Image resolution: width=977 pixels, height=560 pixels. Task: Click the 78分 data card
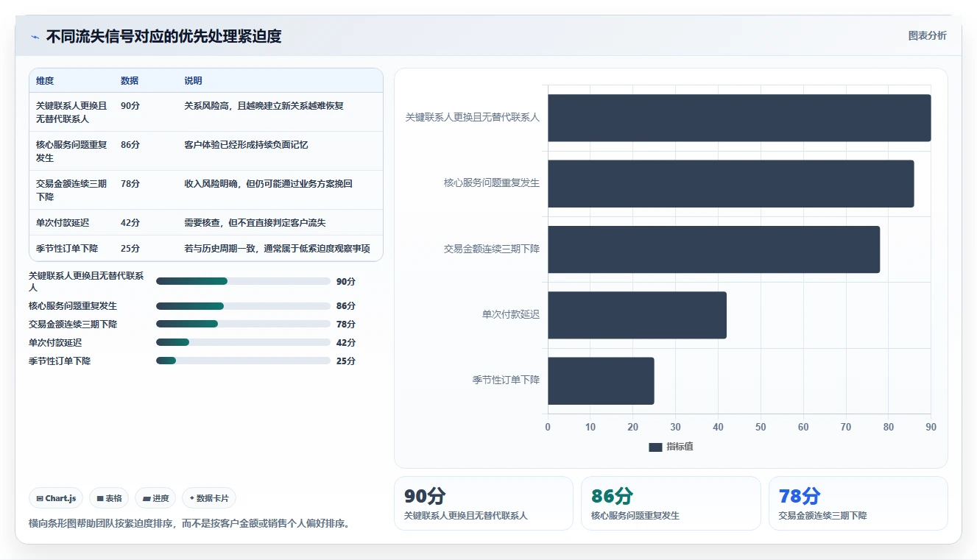tap(858, 503)
